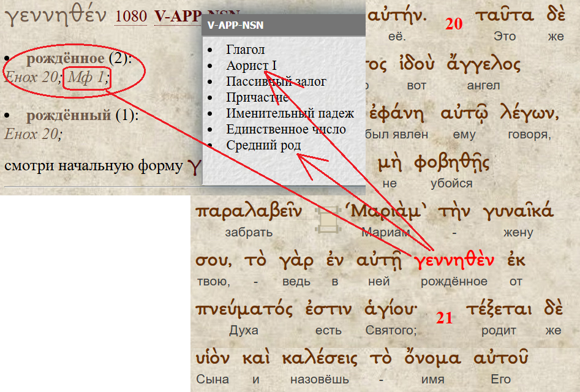
Task: Select "Аорист I" in the popup list
Action: (x=251, y=66)
